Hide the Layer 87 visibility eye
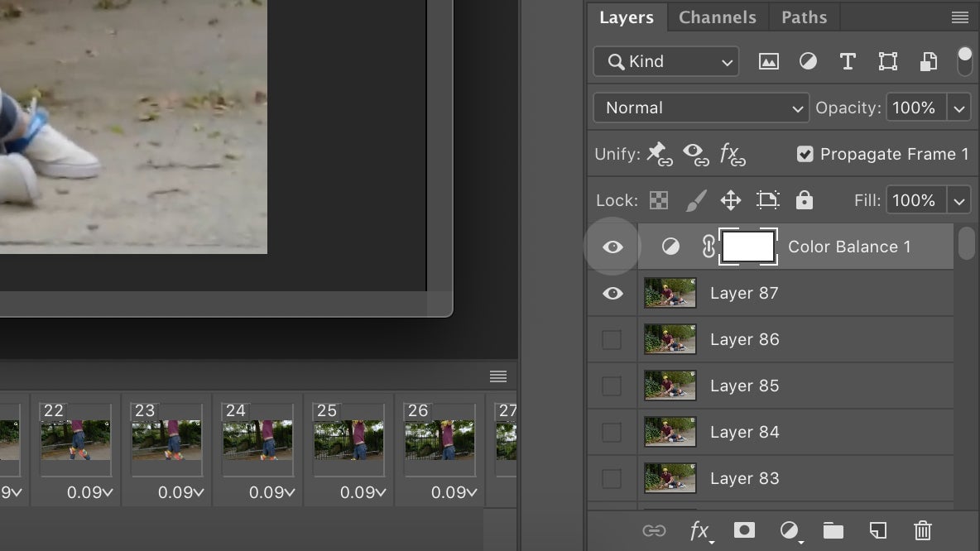This screenshot has height=551, width=980. (612, 293)
